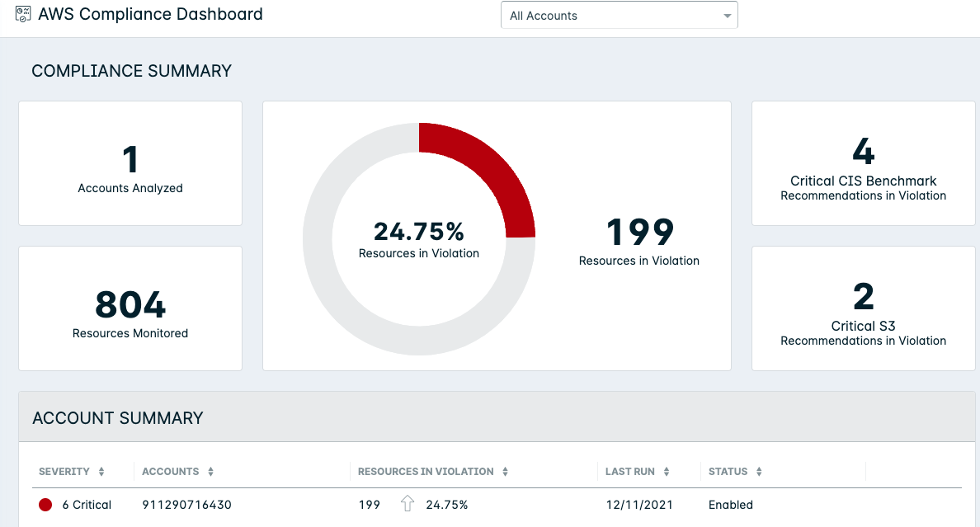
Task: Sort by Severity column arrows
Action: (x=101, y=472)
